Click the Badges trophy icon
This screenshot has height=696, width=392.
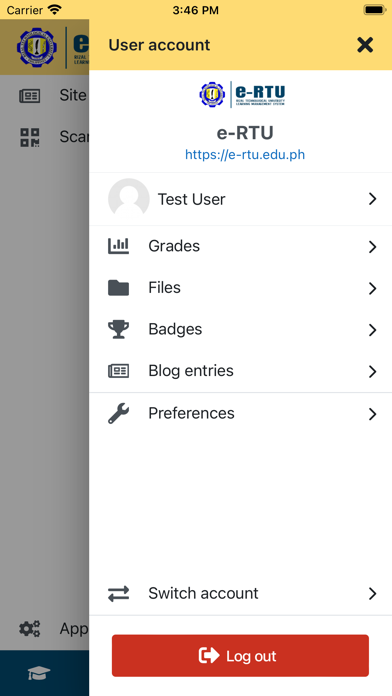(119, 329)
